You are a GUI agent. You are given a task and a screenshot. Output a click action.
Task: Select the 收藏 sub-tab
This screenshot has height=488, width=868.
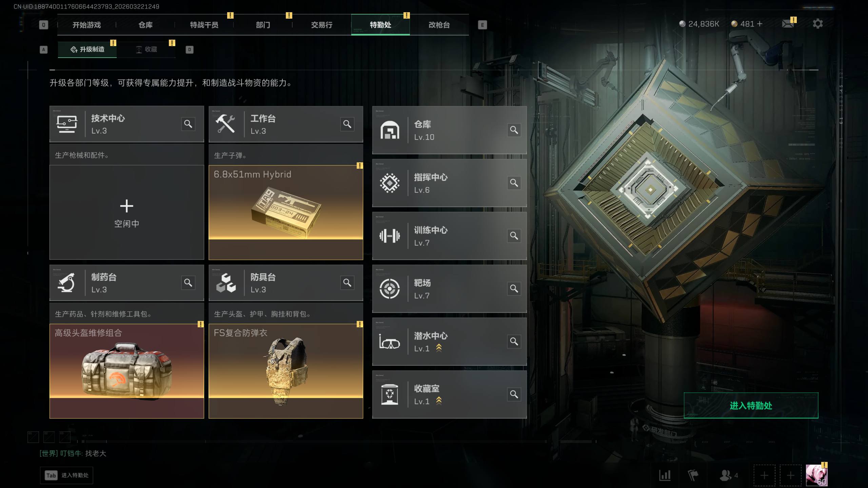click(146, 49)
